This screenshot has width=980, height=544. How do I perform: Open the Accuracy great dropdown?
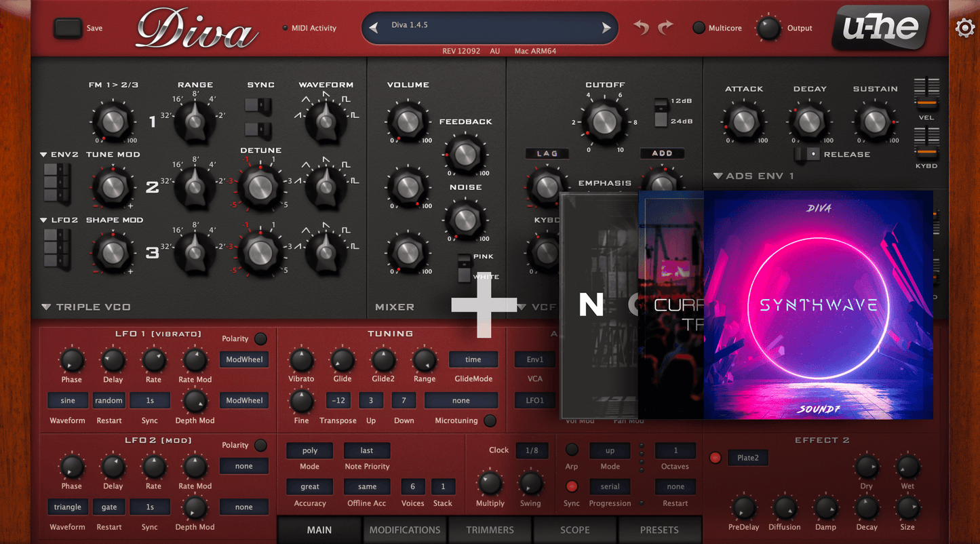tap(310, 486)
